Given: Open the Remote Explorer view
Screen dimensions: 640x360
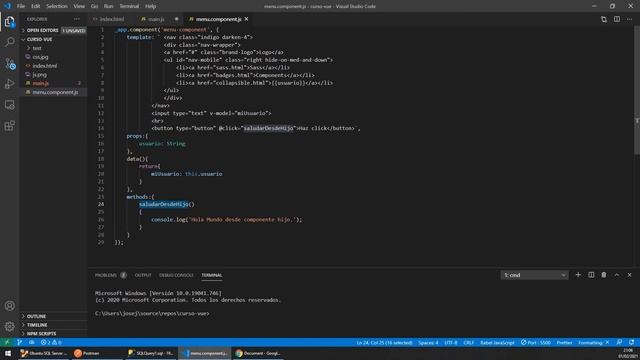Looking at the screenshot, I should 9,105.
